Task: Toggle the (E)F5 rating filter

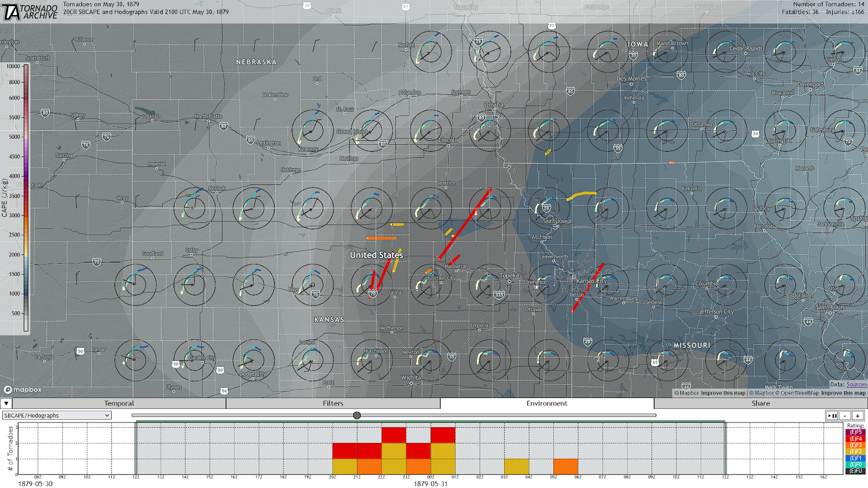Action: [x=855, y=432]
